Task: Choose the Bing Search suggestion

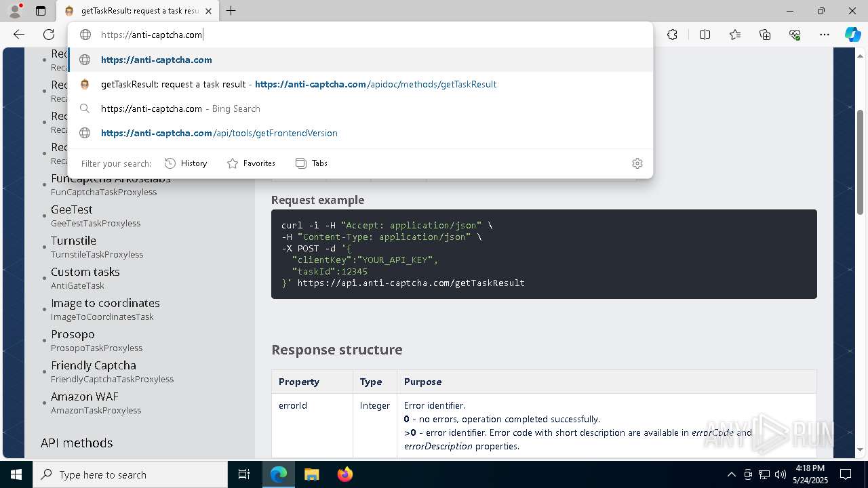Action: 360,108
